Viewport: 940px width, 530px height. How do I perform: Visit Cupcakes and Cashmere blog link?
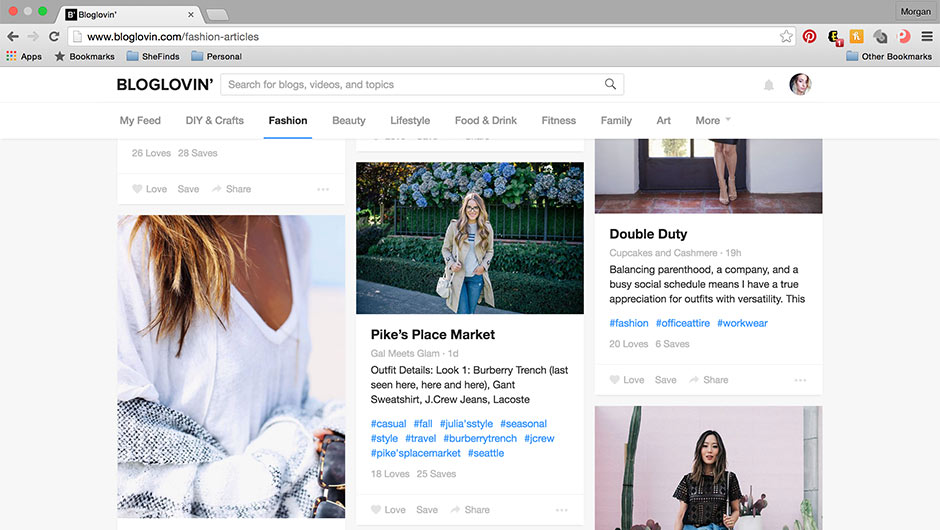click(x=663, y=252)
